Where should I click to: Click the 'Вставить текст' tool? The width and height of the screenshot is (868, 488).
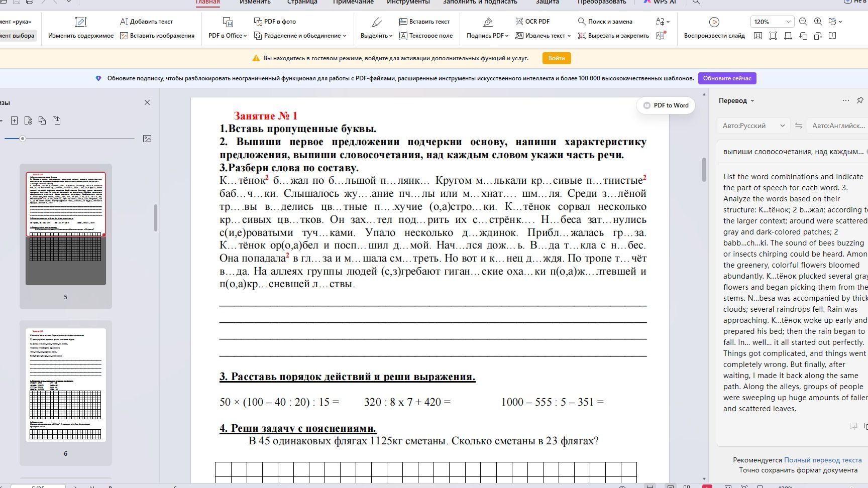click(424, 22)
